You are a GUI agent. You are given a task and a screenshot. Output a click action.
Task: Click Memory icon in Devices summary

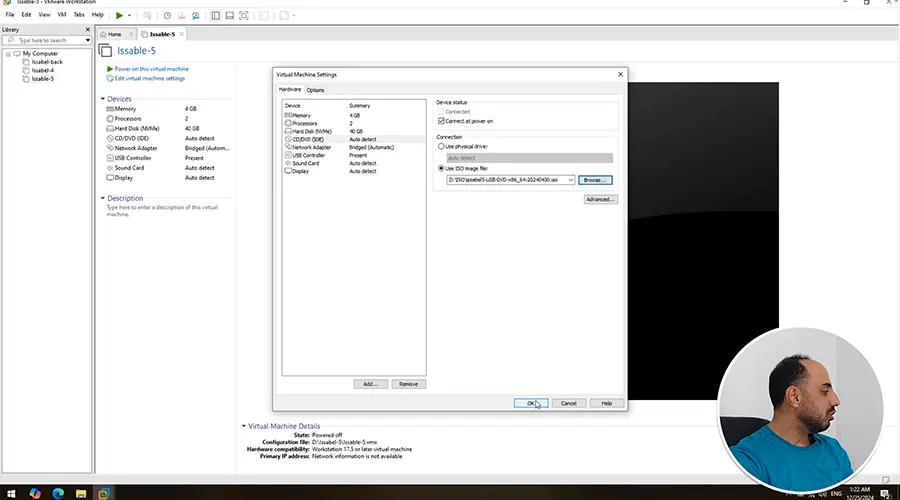[110, 109]
